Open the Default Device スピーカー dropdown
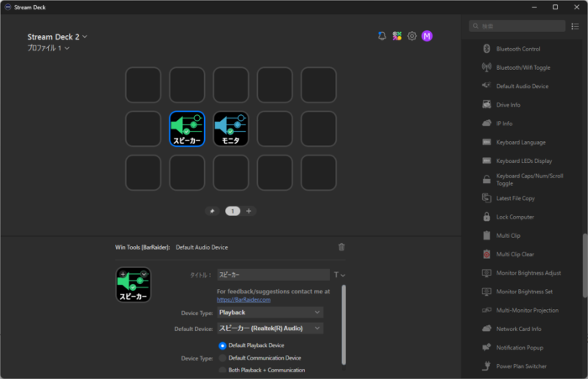 pos(270,329)
